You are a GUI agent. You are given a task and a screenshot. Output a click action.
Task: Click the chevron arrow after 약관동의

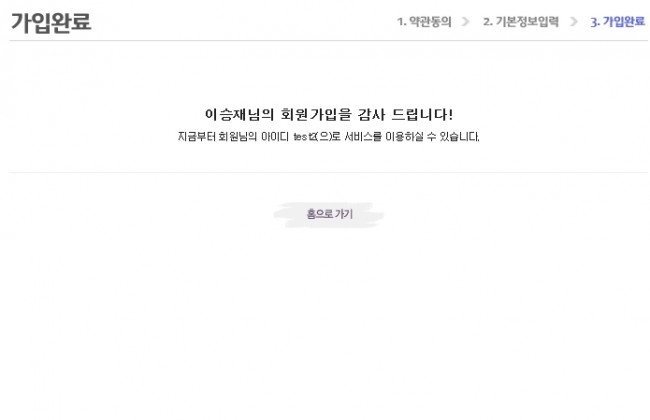466,21
